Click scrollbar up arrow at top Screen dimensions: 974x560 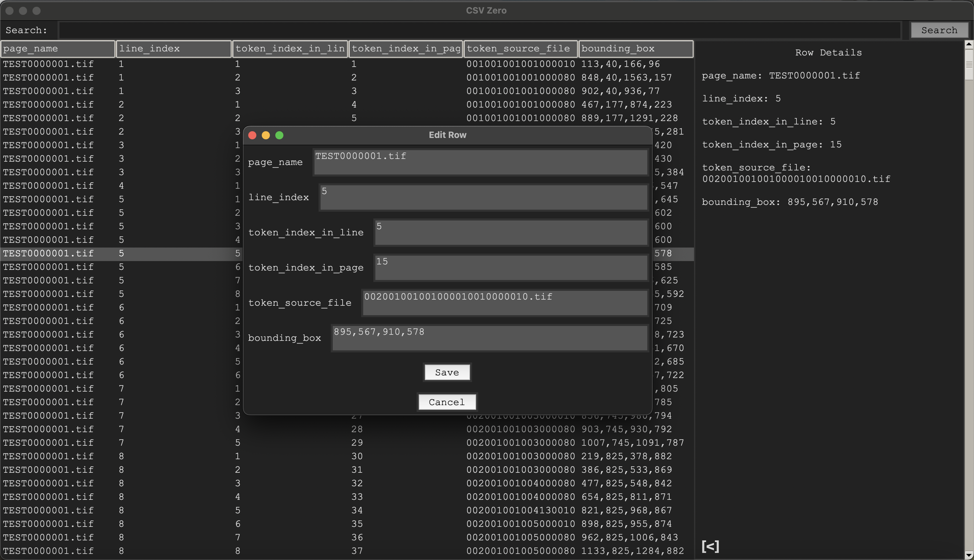coord(969,45)
